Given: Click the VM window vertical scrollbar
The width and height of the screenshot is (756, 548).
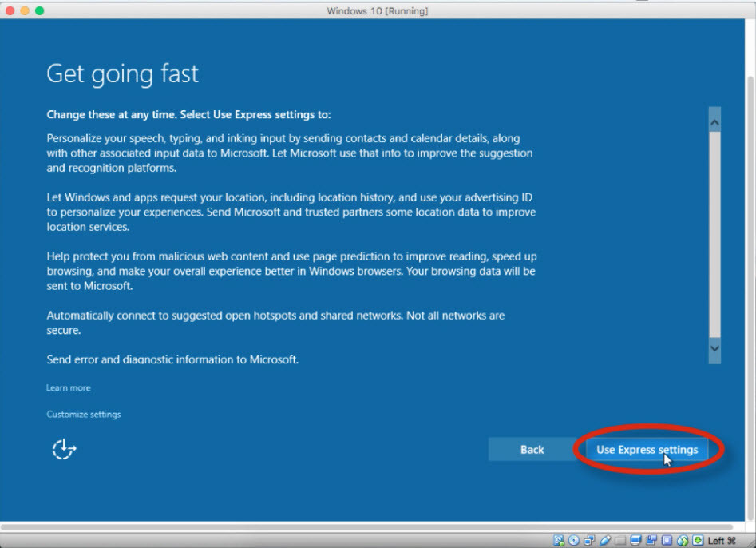Looking at the screenshot, I should tap(750, 299).
